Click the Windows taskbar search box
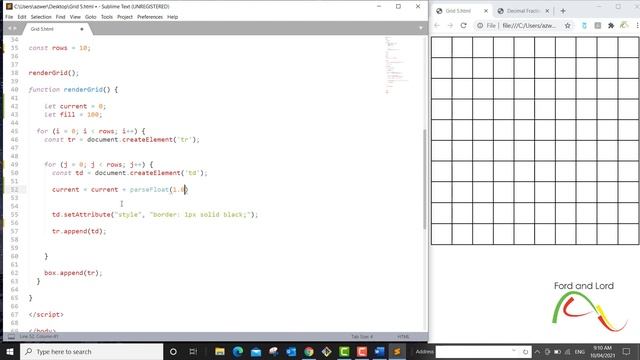Viewport: 640px width, 360px height. [x=91, y=351]
